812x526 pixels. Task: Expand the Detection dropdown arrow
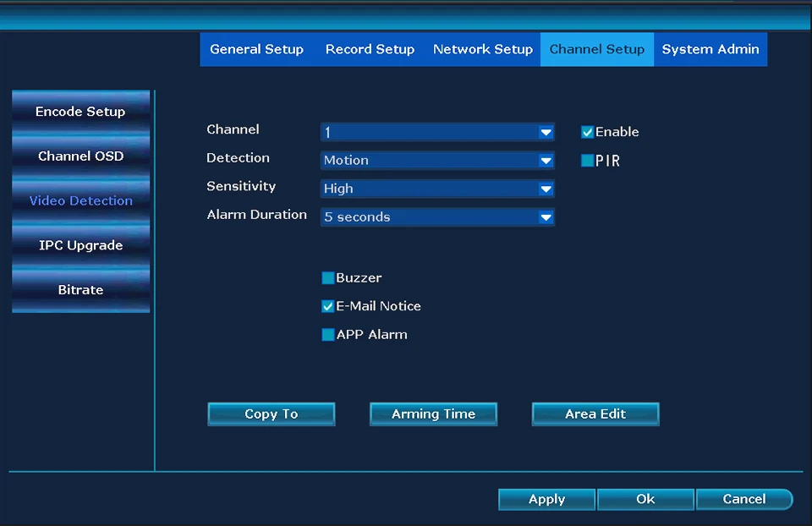tap(546, 161)
